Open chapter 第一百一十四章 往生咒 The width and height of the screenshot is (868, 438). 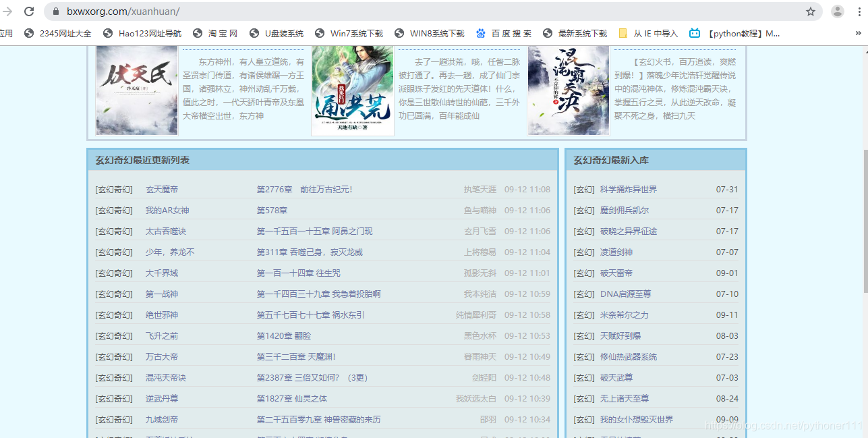click(x=299, y=273)
